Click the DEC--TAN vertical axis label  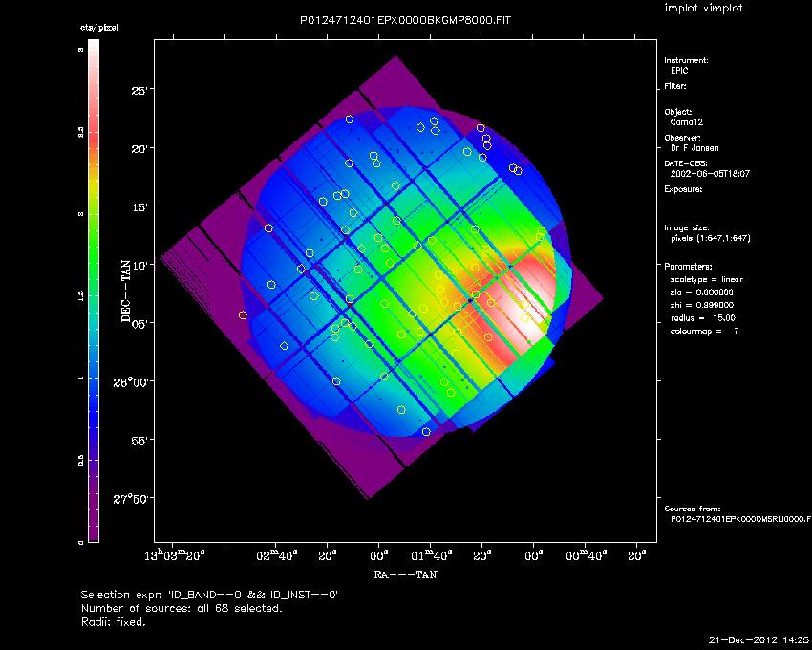[x=126, y=291]
